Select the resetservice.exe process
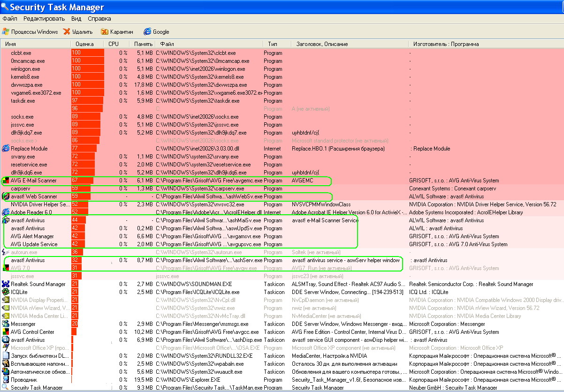The image size is (564, 392). click(282, 165)
